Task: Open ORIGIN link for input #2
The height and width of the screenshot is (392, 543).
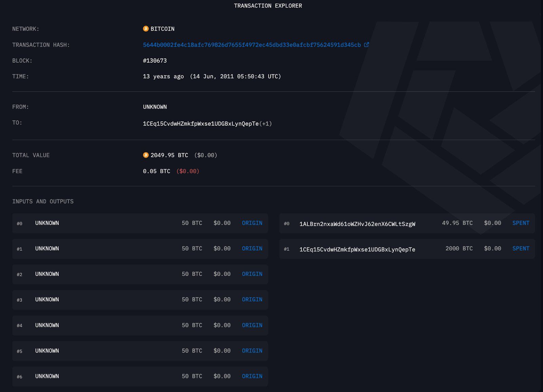Action: [x=252, y=274]
